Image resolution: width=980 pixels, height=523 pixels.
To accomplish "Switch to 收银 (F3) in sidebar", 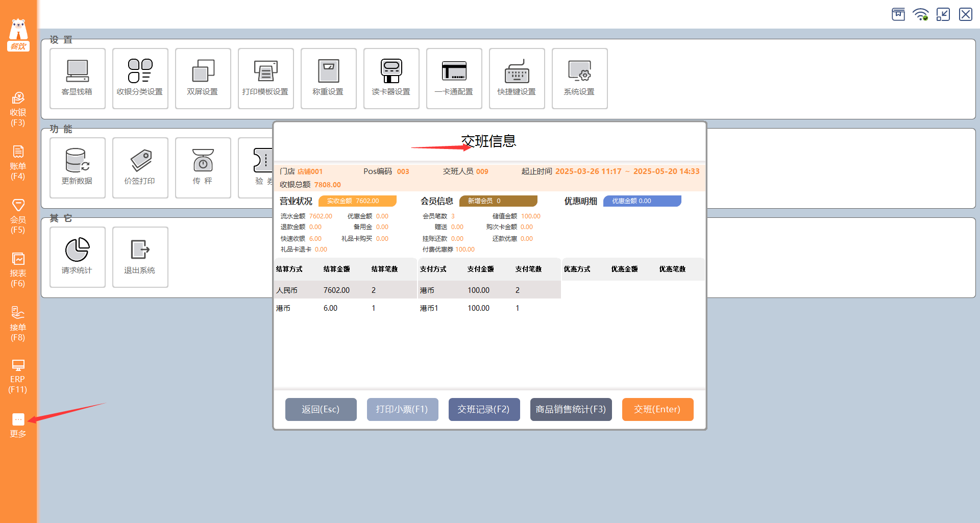I will click(x=18, y=109).
